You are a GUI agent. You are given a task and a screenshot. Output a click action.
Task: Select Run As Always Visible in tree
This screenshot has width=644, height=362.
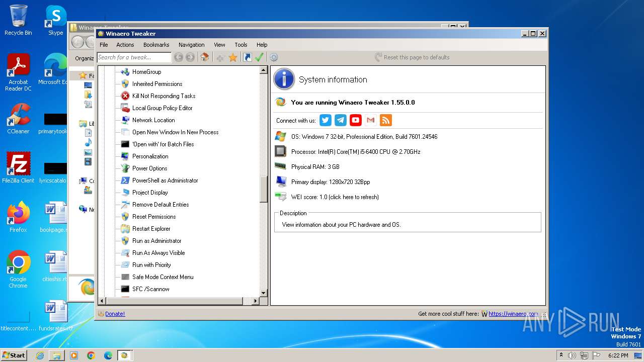click(158, 253)
